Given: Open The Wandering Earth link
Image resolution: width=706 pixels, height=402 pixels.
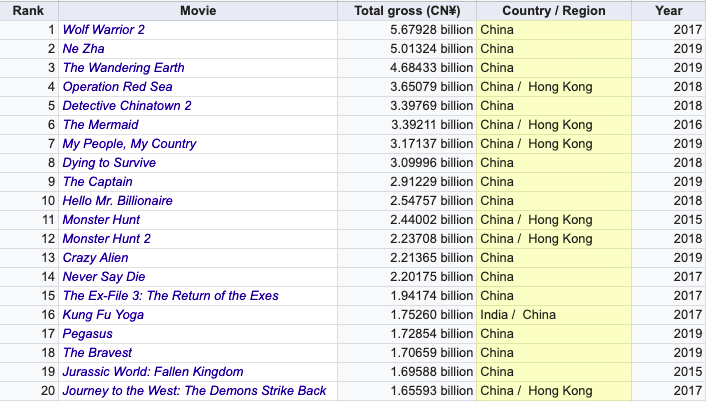Looking at the screenshot, I should 123,68.
